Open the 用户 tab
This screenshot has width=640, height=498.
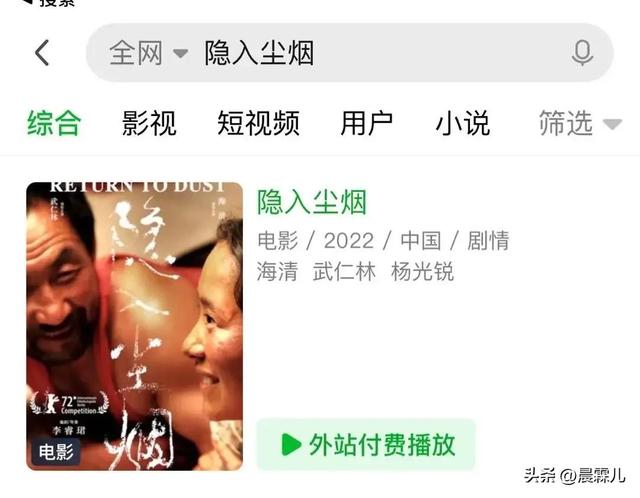click(367, 123)
